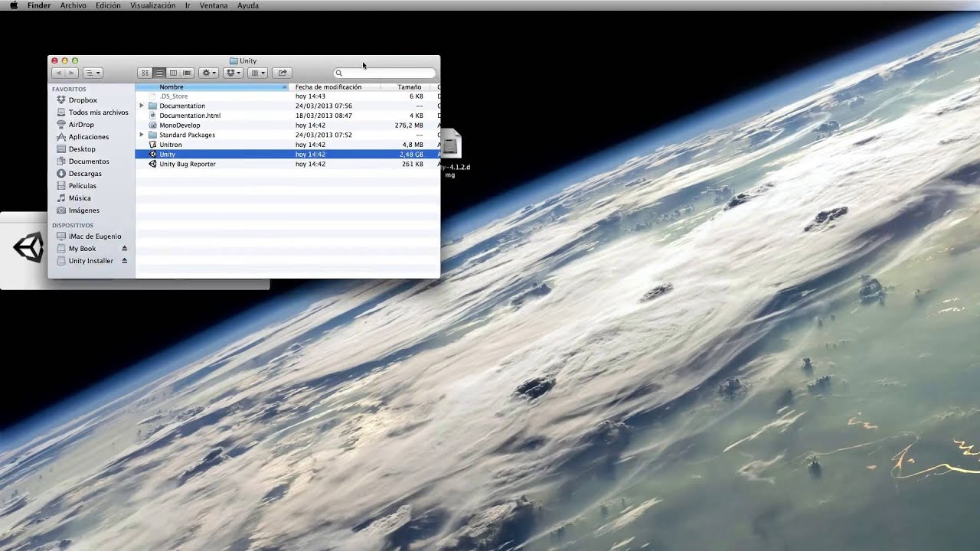This screenshot has width=980, height=551.
Task: Open the Dropbox toolbar menu
Action: click(233, 73)
